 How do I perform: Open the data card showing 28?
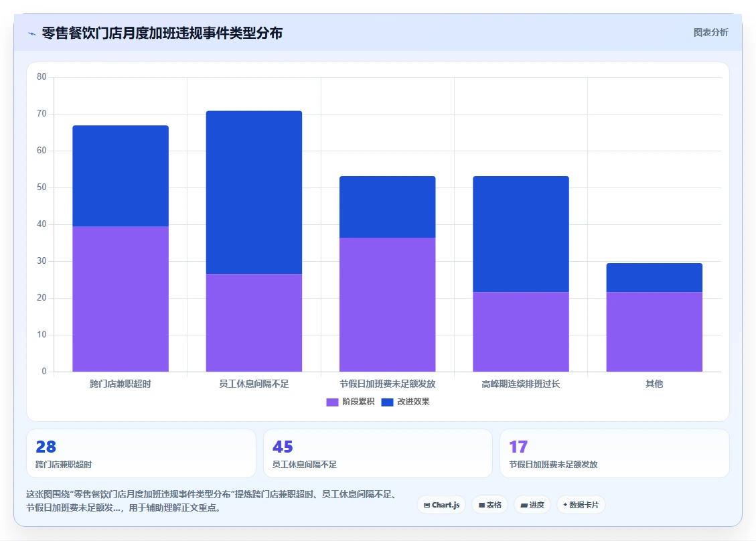click(x=141, y=453)
